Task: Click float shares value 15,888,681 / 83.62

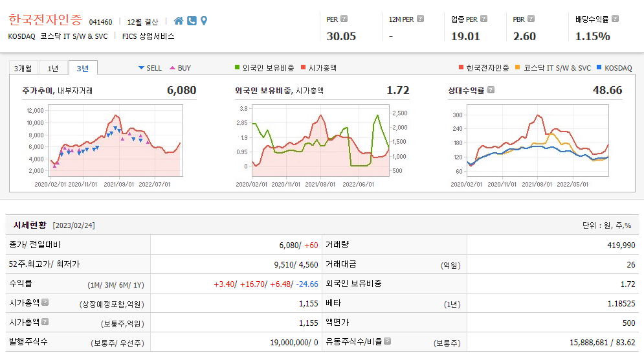Action: pos(603,342)
